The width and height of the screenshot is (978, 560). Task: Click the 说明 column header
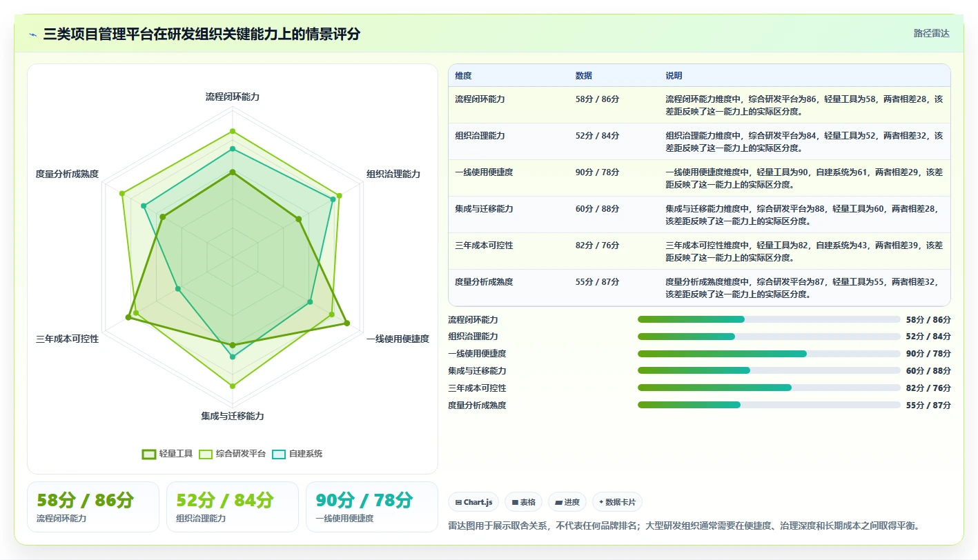(674, 75)
